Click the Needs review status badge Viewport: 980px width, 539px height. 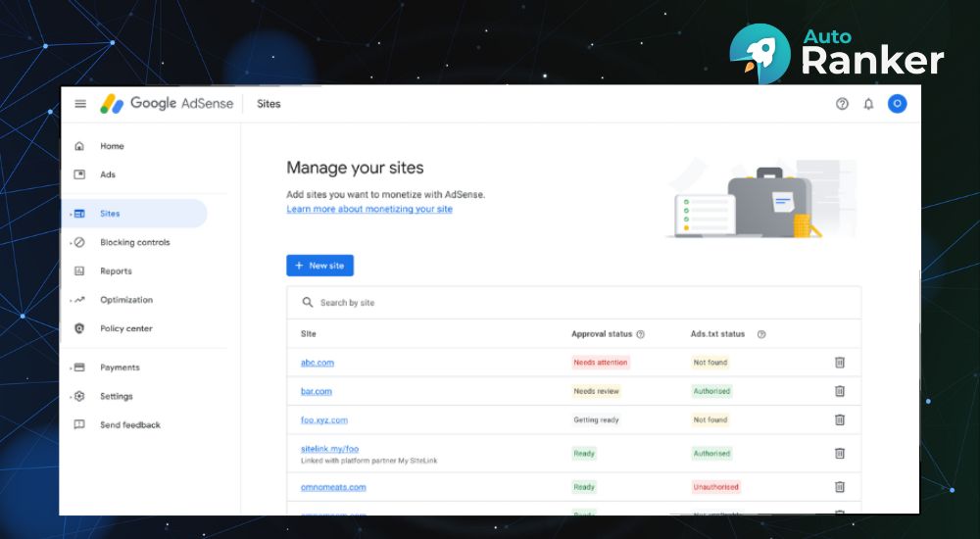[x=596, y=391]
